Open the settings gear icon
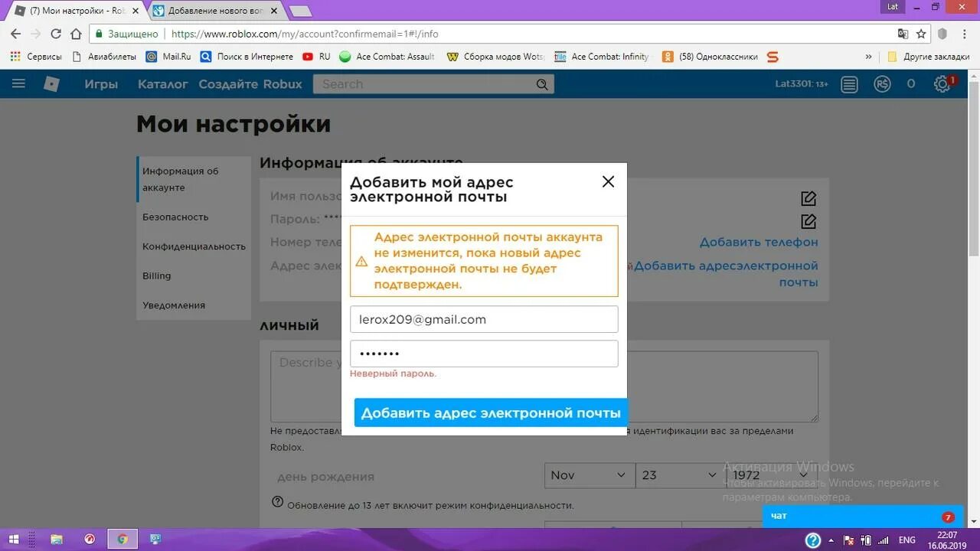 click(x=942, y=84)
